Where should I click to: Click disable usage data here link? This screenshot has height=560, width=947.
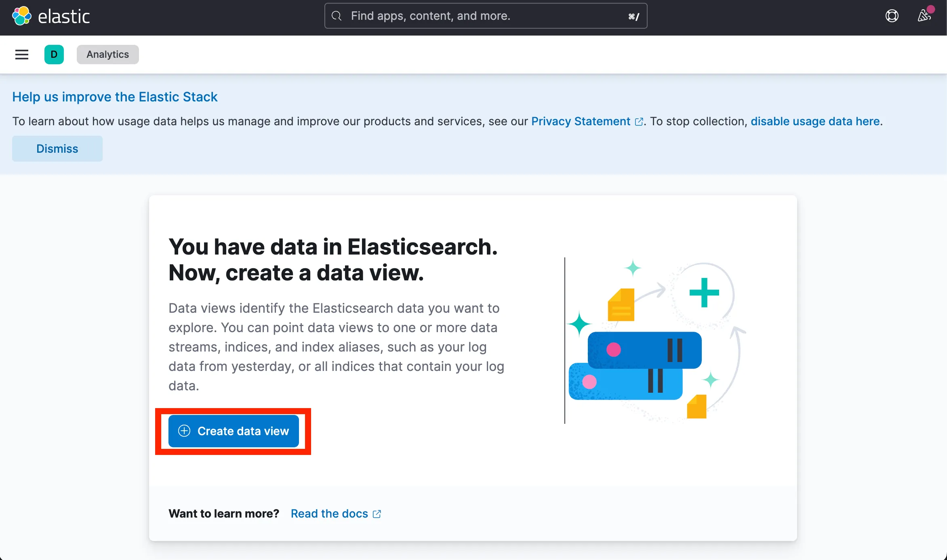pyautogui.click(x=815, y=121)
